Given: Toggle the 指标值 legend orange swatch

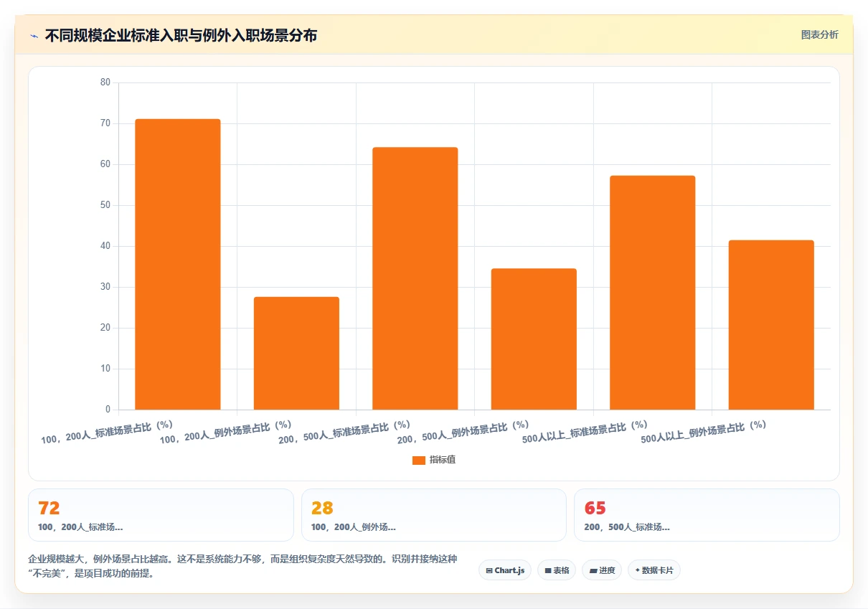Looking at the screenshot, I should pyautogui.click(x=419, y=460).
